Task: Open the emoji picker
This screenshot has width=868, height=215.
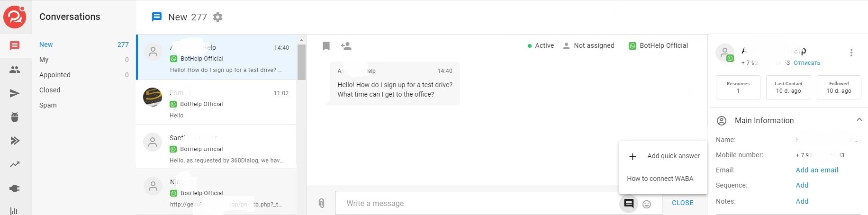Action: point(647,204)
